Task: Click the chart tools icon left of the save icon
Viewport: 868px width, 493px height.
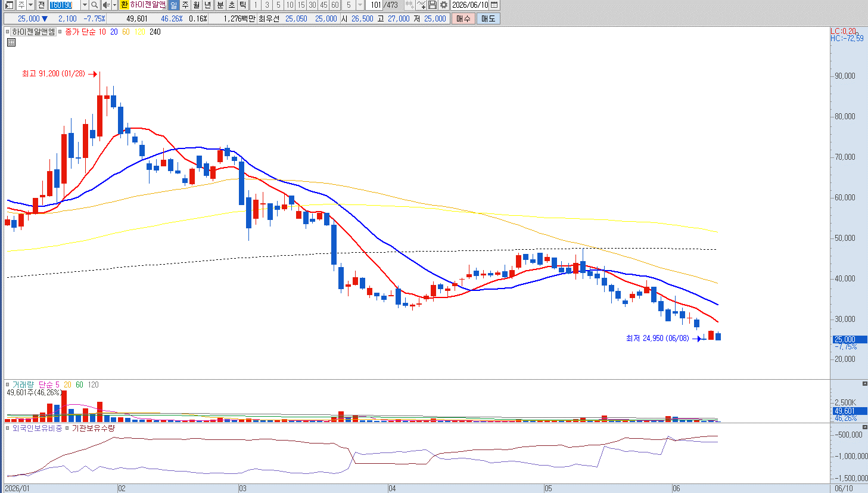Action: (x=421, y=5)
